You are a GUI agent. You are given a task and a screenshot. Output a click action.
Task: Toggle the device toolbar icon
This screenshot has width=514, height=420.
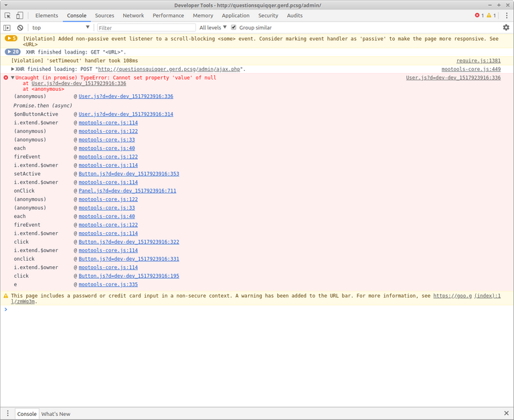19,15
